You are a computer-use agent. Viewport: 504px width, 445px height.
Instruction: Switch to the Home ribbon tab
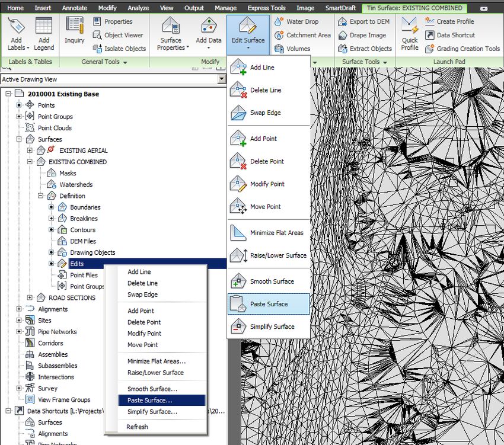coord(15,8)
